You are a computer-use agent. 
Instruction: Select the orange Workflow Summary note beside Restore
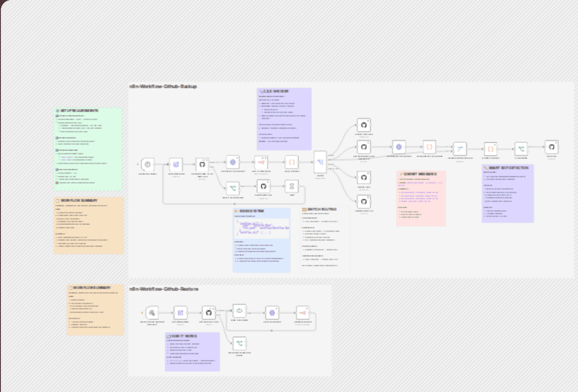[95, 310]
